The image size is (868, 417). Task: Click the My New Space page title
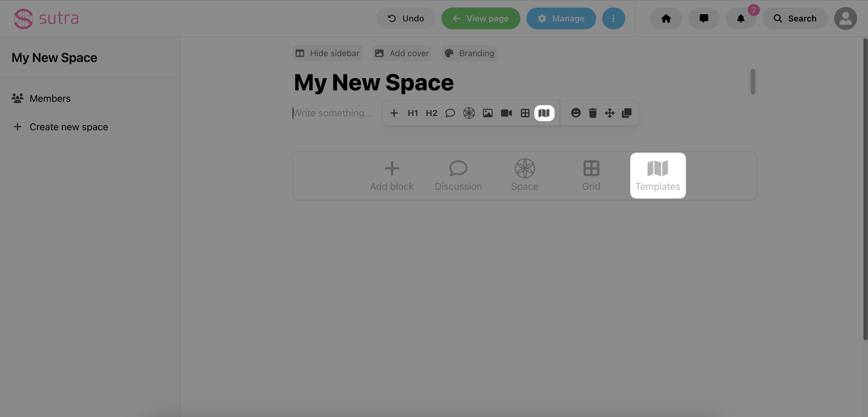[x=374, y=82]
